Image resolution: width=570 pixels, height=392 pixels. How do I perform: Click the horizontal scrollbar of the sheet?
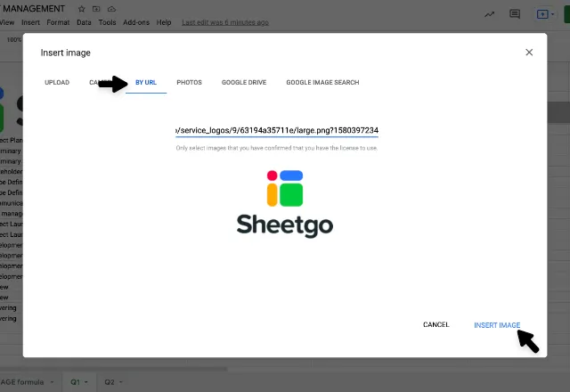click(x=113, y=369)
